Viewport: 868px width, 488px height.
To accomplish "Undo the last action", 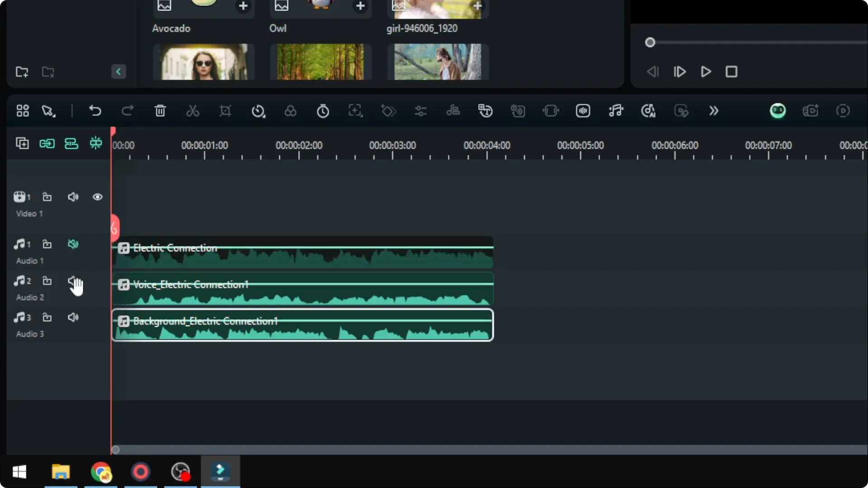I will pos(95,111).
